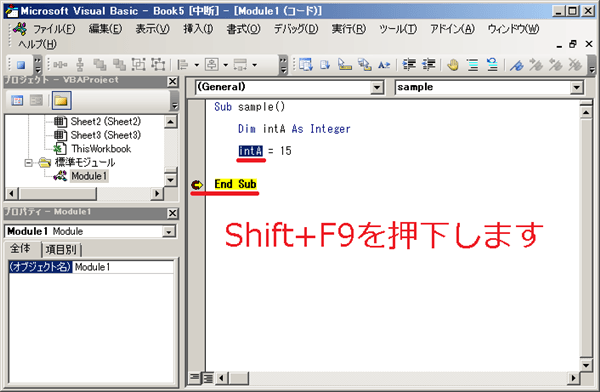The image size is (600, 392).
Task: Close the project explorer panel
Action: [x=173, y=82]
